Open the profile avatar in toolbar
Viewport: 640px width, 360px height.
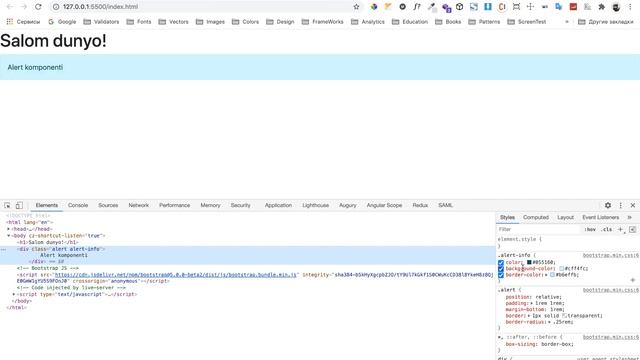click(x=616, y=7)
